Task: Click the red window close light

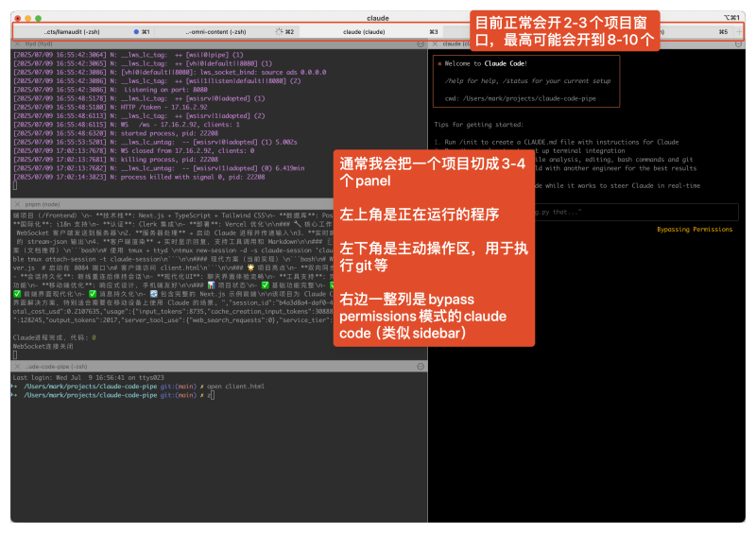Action: click(x=18, y=18)
